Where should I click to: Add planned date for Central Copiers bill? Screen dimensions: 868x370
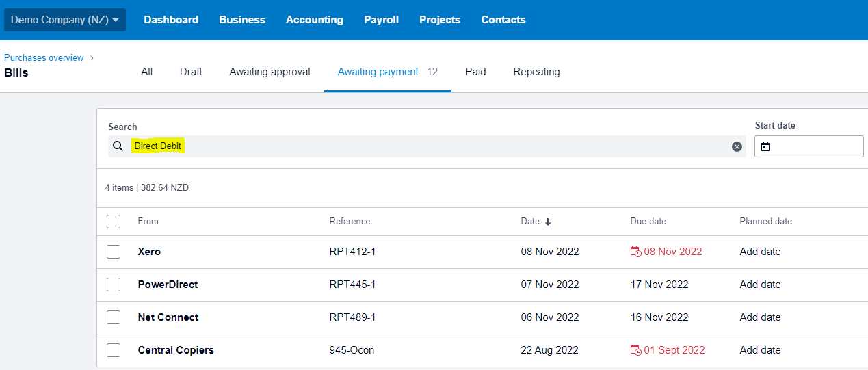(760, 350)
